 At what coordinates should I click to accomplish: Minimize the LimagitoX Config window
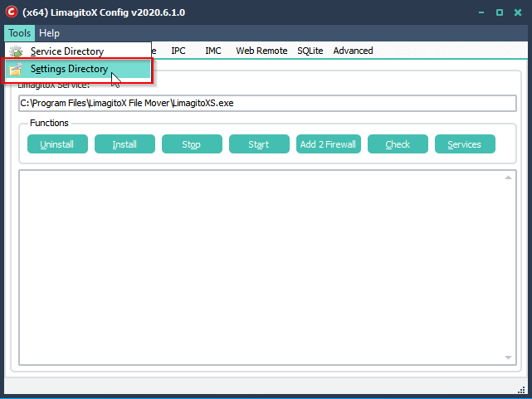click(481, 12)
